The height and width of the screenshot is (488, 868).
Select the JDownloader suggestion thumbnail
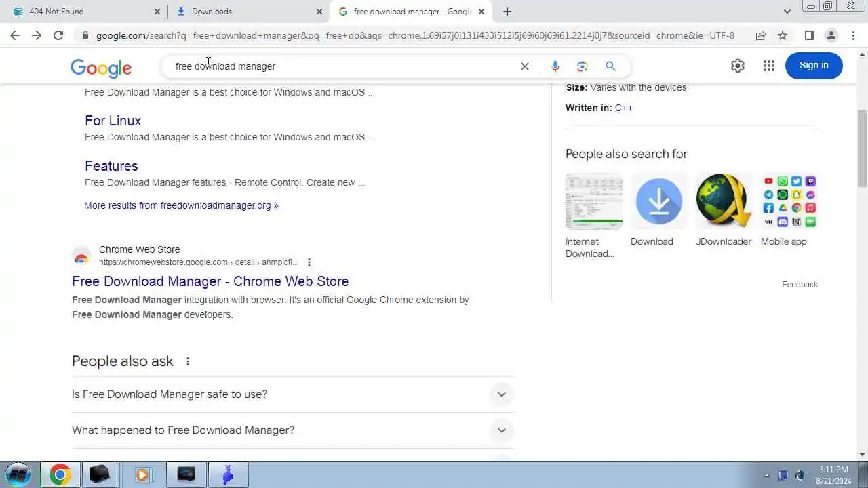724,201
